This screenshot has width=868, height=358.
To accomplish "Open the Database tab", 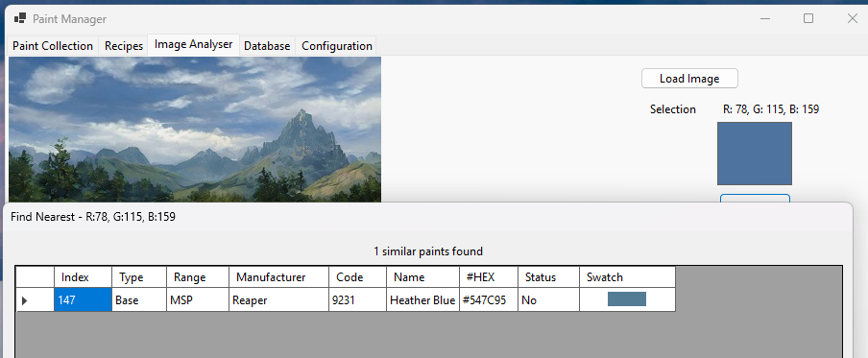I will pyautogui.click(x=267, y=46).
